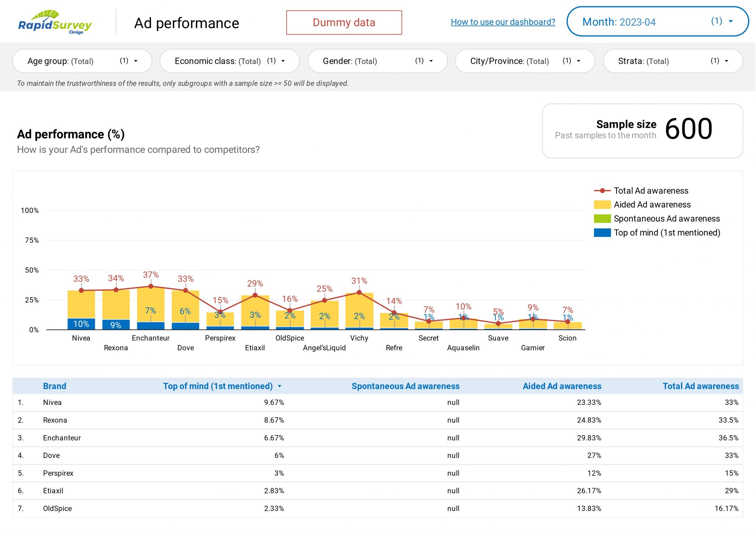756x534 pixels.
Task: Sort by Aided Ad awareness column
Action: coord(561,386)
